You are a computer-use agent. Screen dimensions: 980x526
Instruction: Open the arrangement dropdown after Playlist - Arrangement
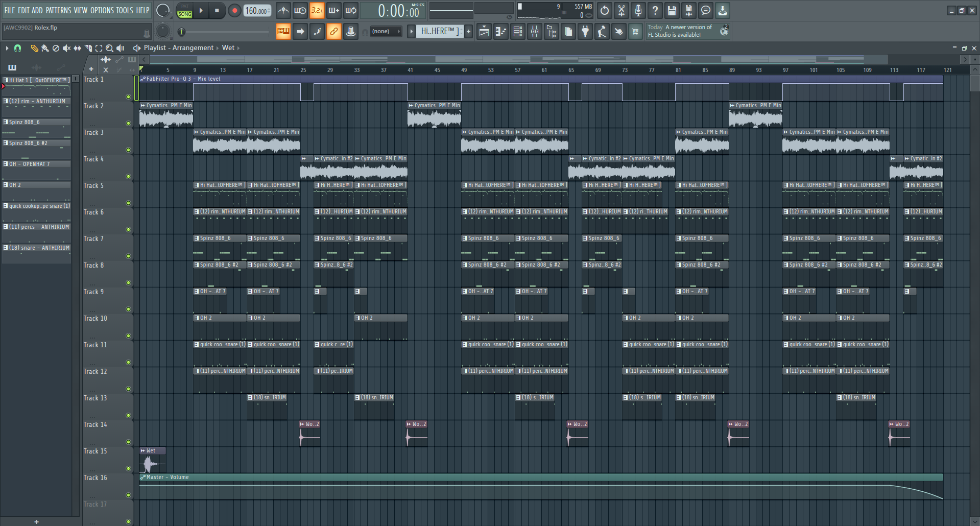pyautogui.click(x=217, y=48)
